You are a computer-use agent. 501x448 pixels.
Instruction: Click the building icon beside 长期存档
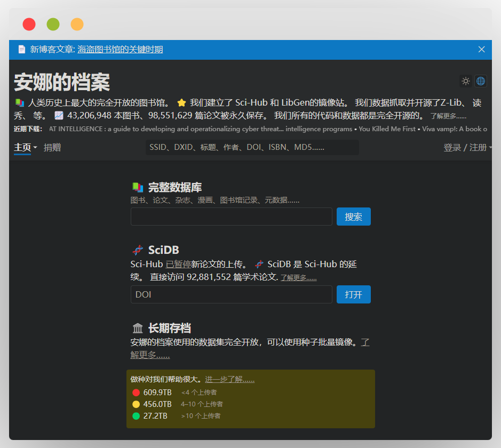click(x=138, y=328)
